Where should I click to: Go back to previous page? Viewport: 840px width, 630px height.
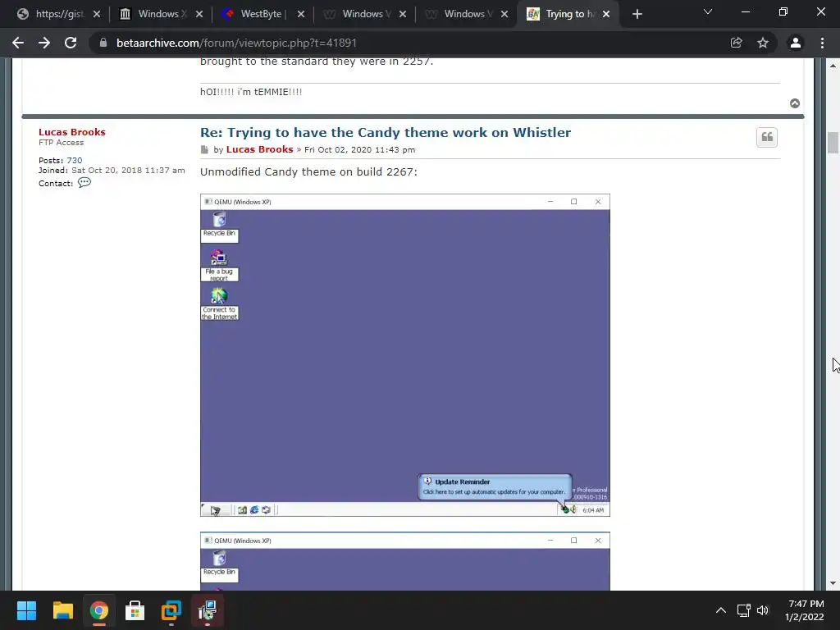point(18,43)
